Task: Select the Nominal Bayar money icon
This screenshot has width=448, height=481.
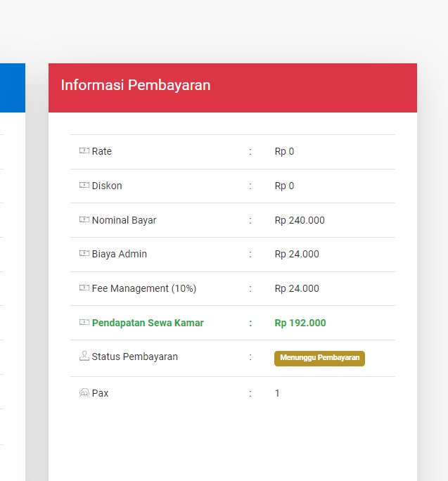Action: click(x=84, y=220)
